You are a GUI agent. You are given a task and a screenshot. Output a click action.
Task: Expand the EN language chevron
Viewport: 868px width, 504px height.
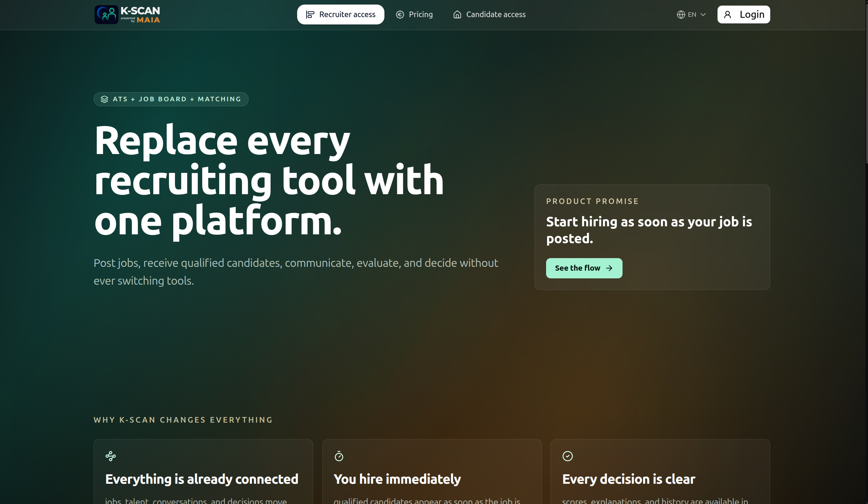tap(703, 15)
